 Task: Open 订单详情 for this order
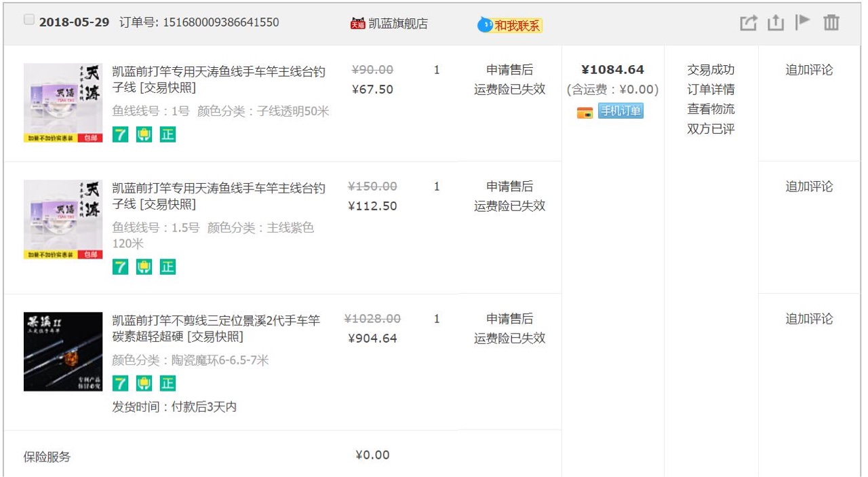coord(711,90)
